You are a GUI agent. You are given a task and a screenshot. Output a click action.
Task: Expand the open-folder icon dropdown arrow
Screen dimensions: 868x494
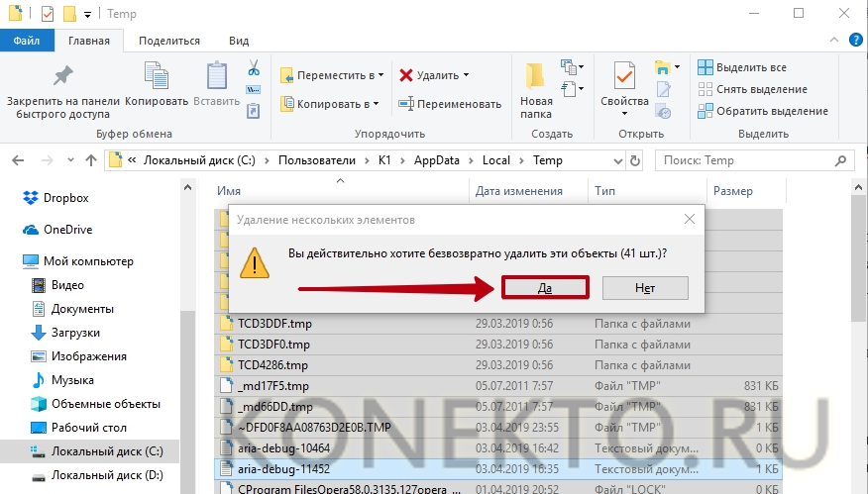coord(678,67)
